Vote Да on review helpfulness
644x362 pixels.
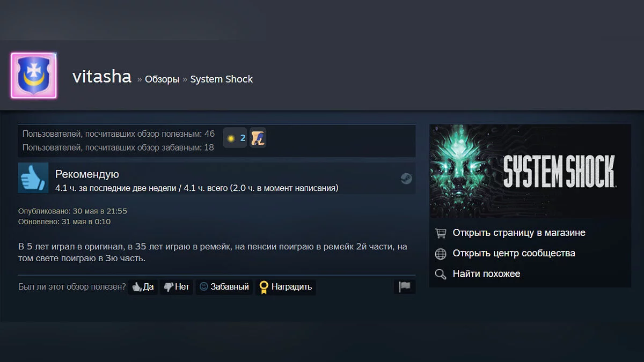tap(143, 287)
